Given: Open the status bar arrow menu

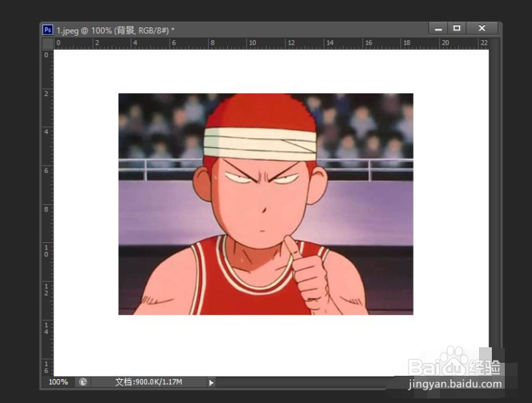Looking at the screenshot, I should tap(212, 383).
